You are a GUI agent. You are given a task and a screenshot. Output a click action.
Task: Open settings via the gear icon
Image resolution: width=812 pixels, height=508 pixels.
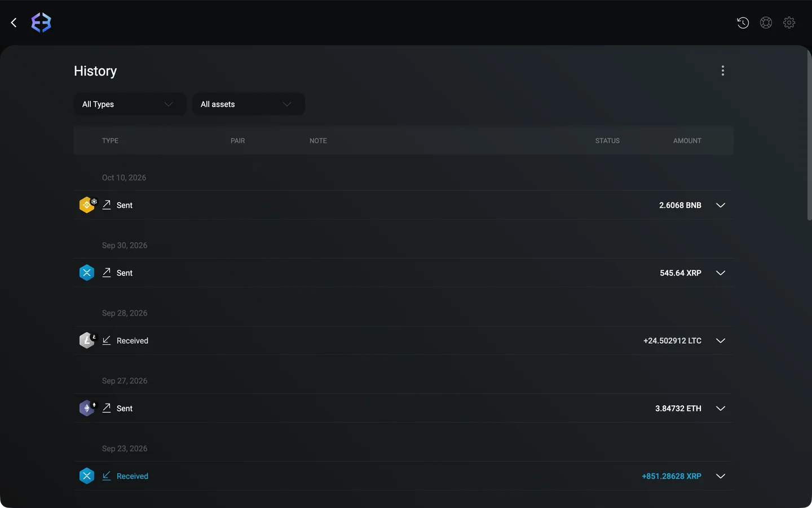[789, 23]
